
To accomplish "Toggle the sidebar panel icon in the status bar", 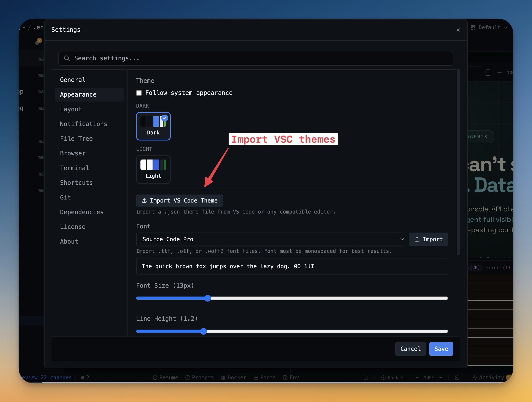I will (x=366, y=377).
